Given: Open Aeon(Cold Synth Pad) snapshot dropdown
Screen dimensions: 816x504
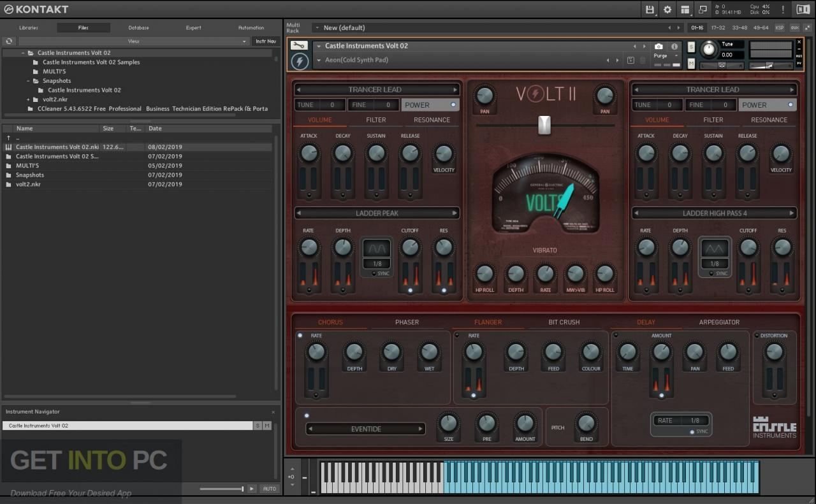Looking at the screenshot, I should click(x=319, y=60).
